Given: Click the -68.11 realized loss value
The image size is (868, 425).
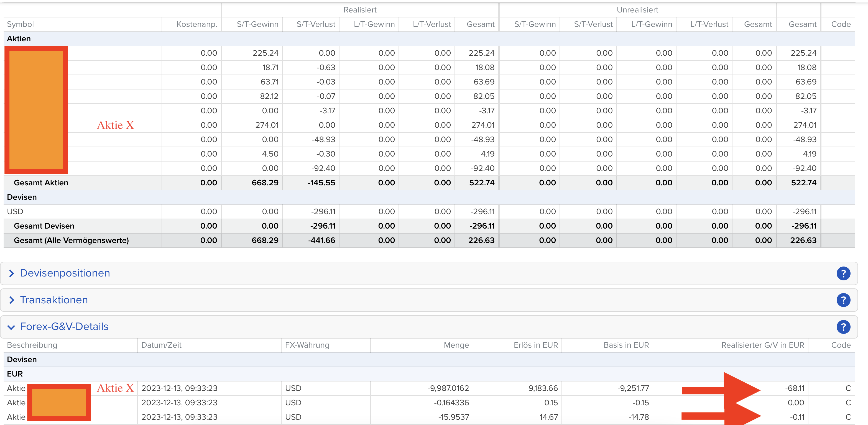Looking at the screenshot, I should pos(795,388).
